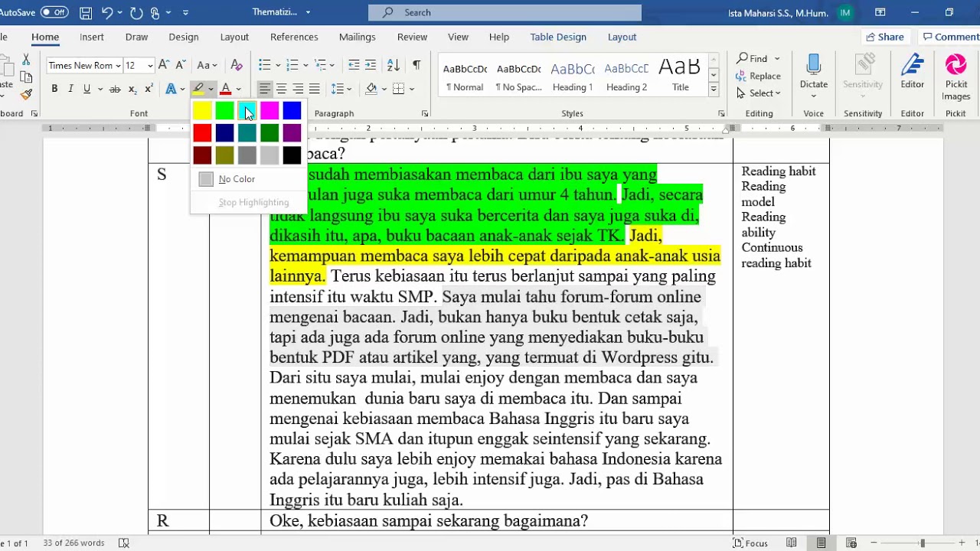980x551 pixels.
Task: Click the Print Layout view icon
Action: click(821, 543)
